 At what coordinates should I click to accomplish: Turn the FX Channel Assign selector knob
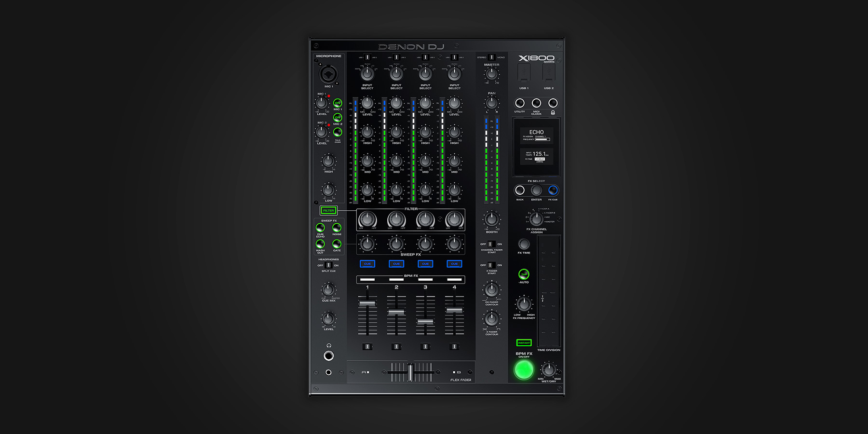pos(536,219)
